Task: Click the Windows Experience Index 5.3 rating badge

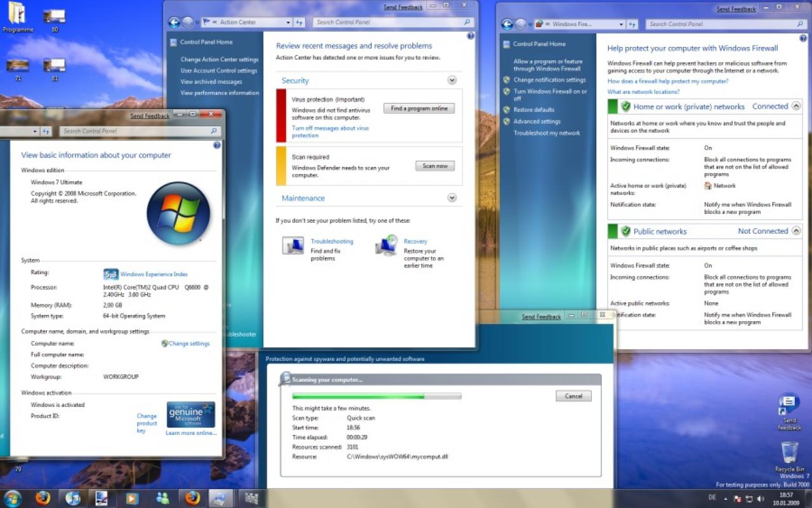Action: [x=111, y=274]
